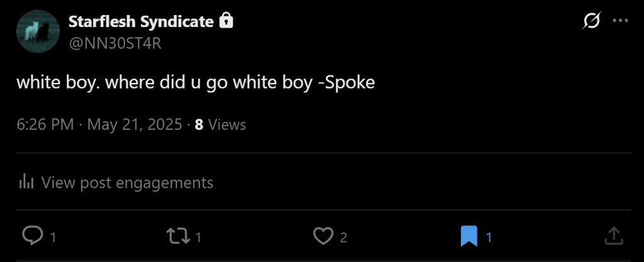Click the padlock icon beside the account name
The width and height of the screenshot is (644, 262).
(226, 21)
